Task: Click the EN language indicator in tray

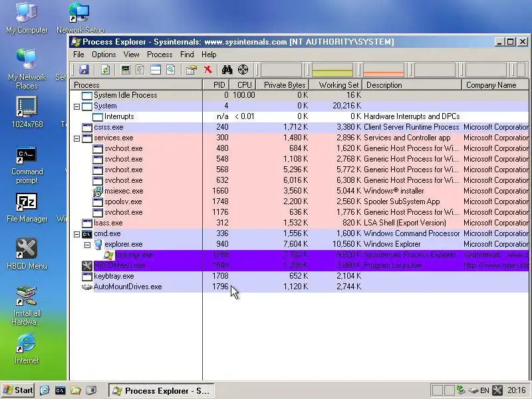Action: tap(485, 390)
